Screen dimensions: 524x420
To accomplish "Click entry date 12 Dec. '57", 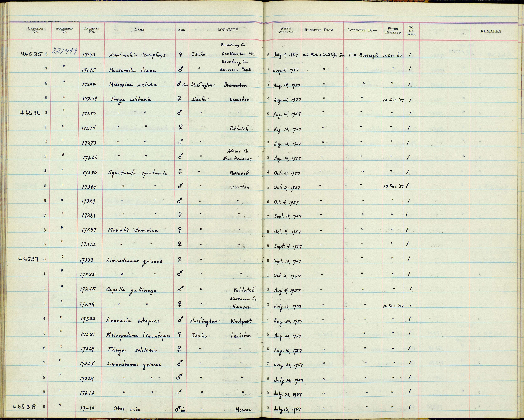I will 393,100.
